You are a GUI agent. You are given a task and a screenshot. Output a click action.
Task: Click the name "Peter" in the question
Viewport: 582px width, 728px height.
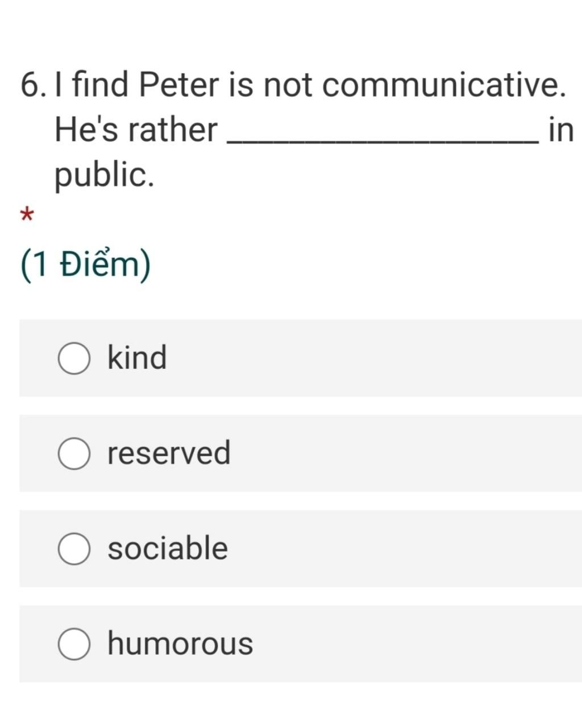tap(178, 85)
